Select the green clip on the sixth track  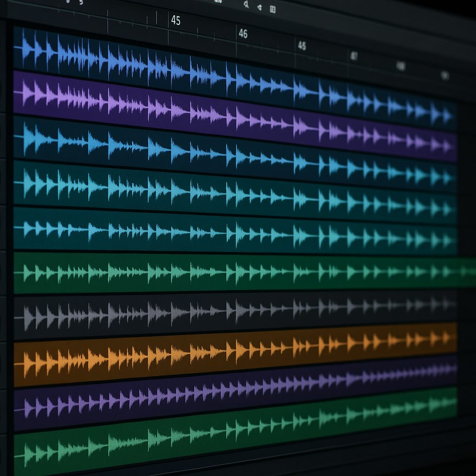pos(186,271)
